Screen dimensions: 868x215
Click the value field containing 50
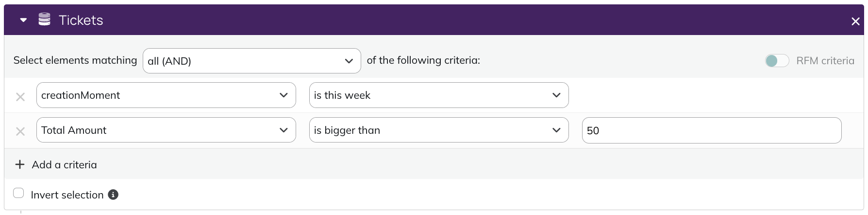pos(711,130)
